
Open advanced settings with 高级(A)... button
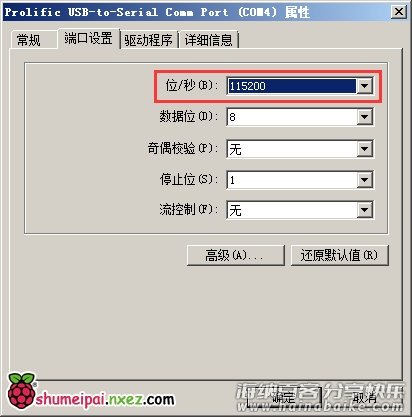click(236, 256)
